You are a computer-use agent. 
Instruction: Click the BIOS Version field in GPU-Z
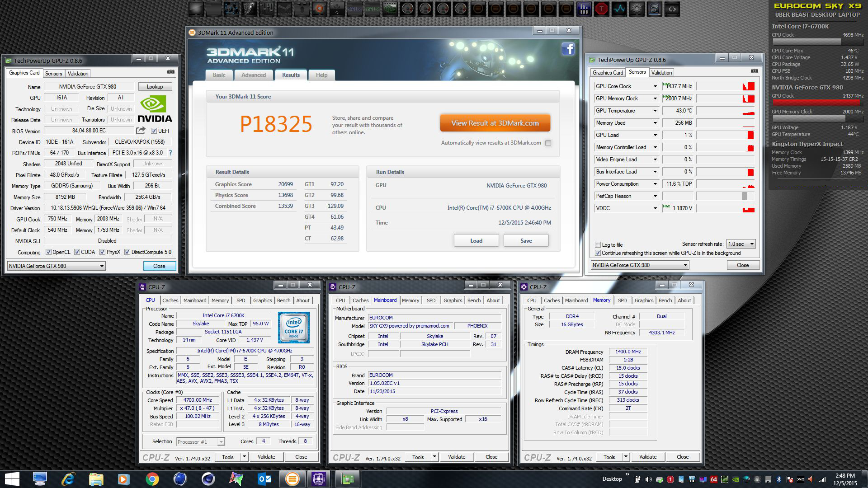click(x=89, y=131)
